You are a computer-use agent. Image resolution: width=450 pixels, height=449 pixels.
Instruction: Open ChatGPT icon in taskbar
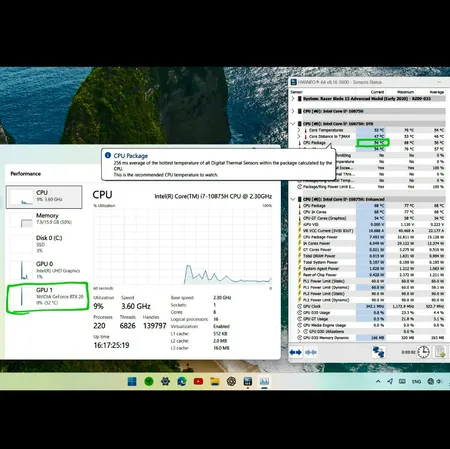pos(231,381)
